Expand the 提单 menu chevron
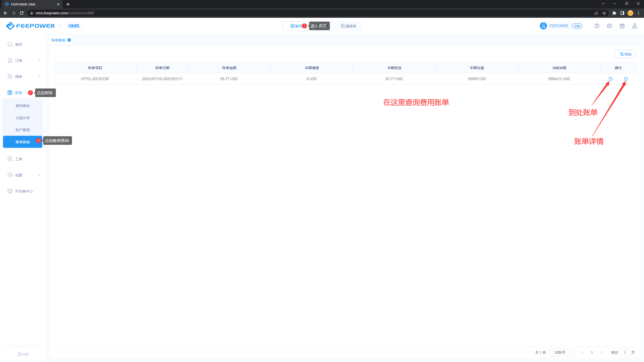The width and height of the screenshot is (644, 362). [39, 76]
